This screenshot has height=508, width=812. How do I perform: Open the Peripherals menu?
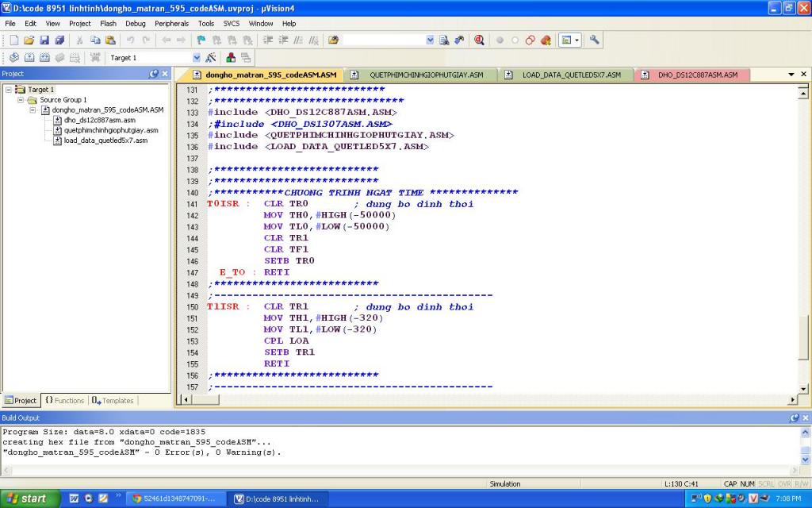coord(170,24)
